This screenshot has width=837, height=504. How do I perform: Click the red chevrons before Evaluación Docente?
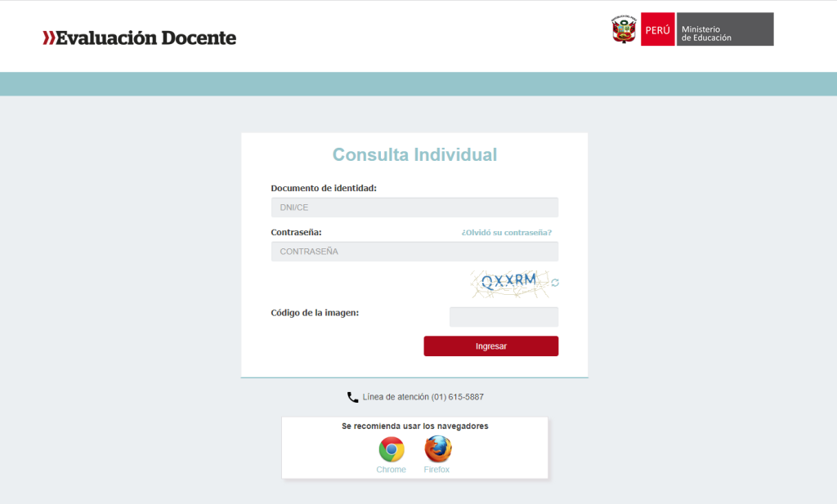pyautogui.click(x=48, y=38)
